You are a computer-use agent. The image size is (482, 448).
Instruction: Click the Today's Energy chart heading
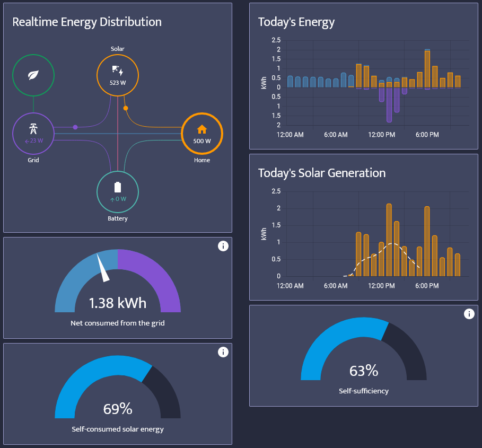[296, 22]
